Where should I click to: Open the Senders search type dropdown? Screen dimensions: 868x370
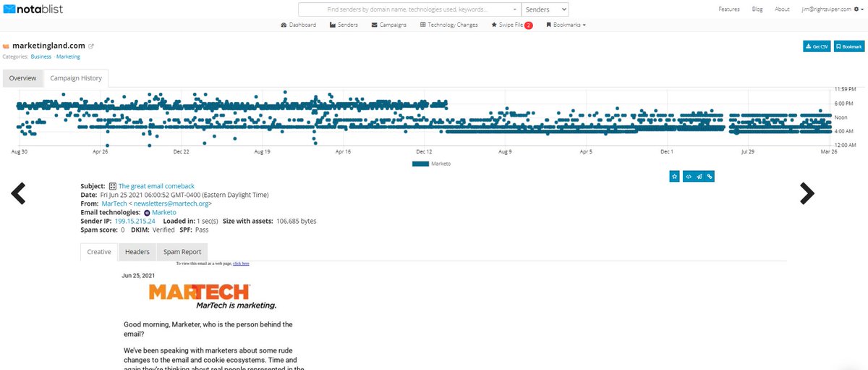545,9
